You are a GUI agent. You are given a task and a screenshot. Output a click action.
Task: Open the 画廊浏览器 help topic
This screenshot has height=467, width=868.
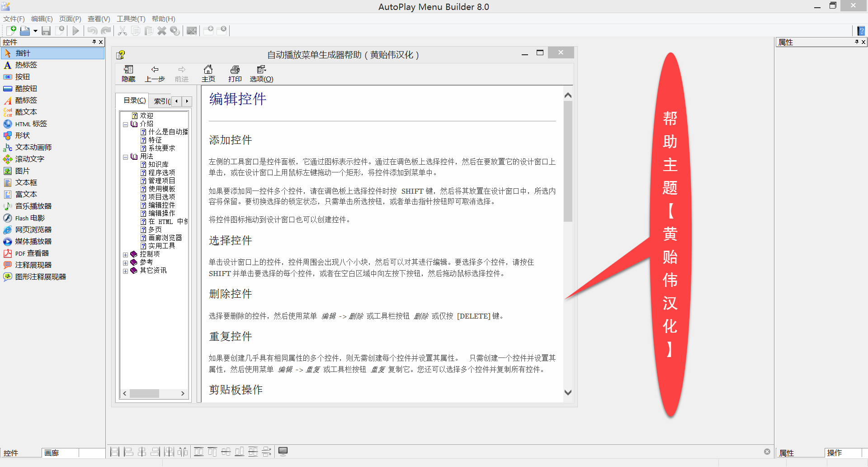tap(165, 238)
